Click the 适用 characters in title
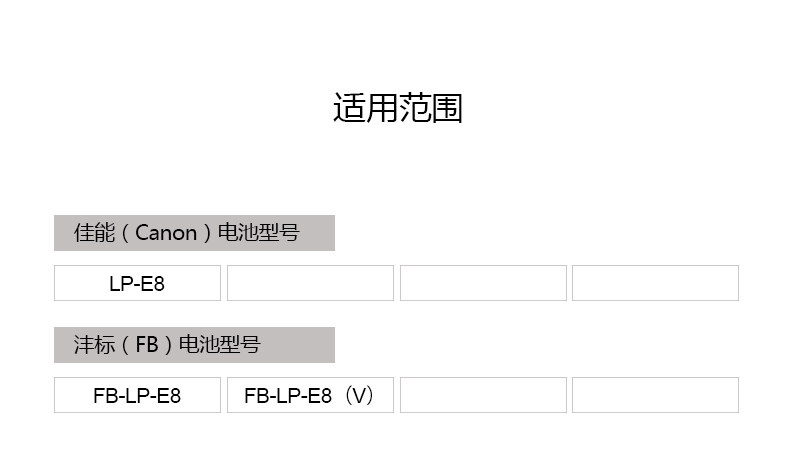This screenshot has height=469, width=790. tap(365, 108)
